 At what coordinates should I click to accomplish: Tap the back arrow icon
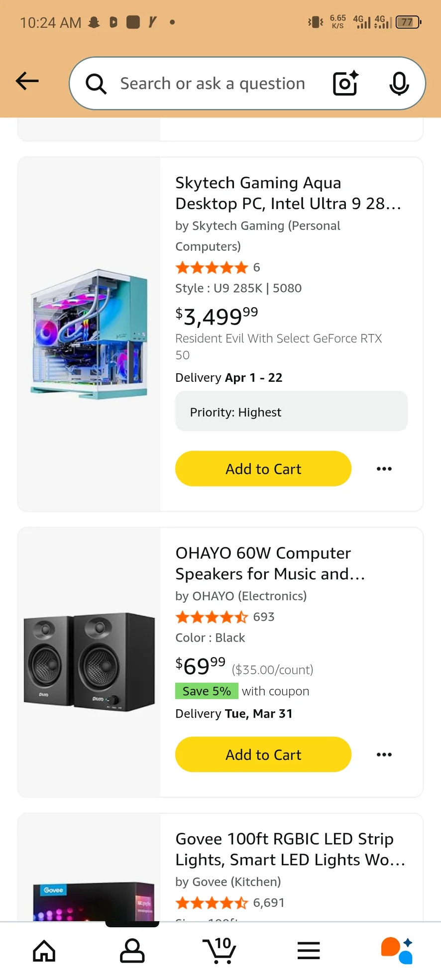pos(27,81)
